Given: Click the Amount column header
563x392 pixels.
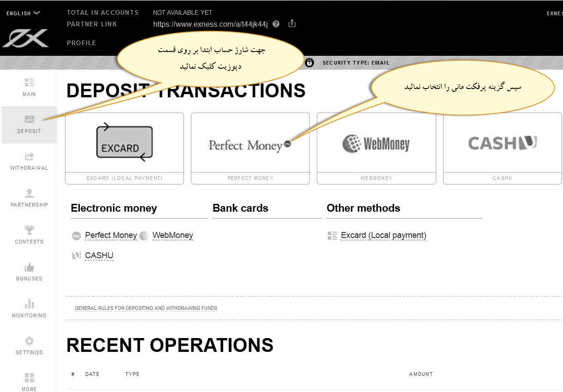Looking at the screenshot, I should 421,374.
